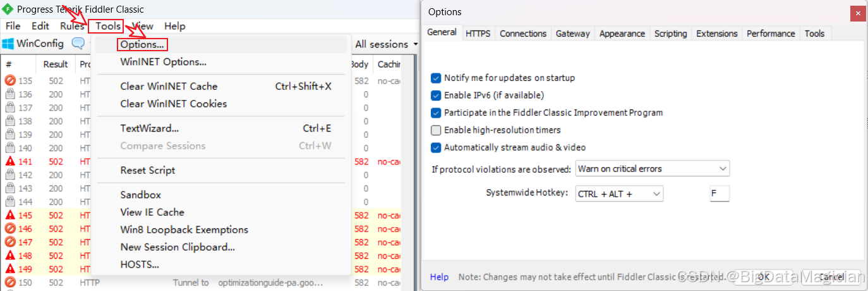Screen dimensions: 868x291
Task: Switch to Gateway tab in Options
Action: coord(573,34)
